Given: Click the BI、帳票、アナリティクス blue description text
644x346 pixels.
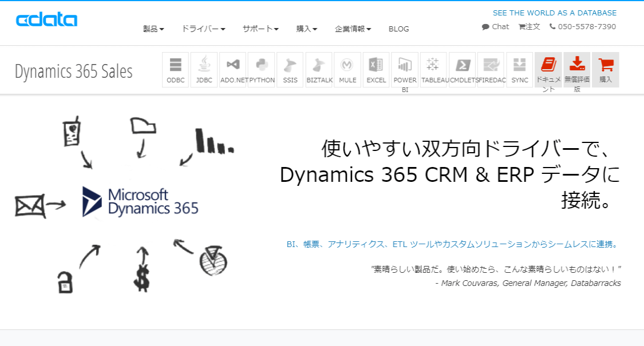Looking at the screenshot, I should pos(453,244).
